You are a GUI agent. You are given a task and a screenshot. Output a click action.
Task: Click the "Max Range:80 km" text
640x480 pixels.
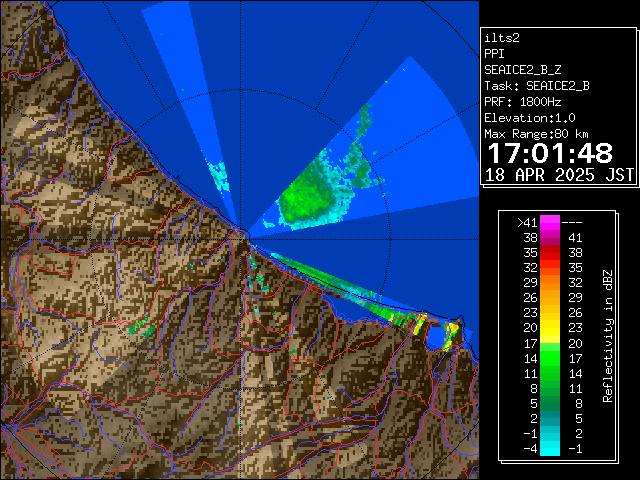(x=536, y=134)
